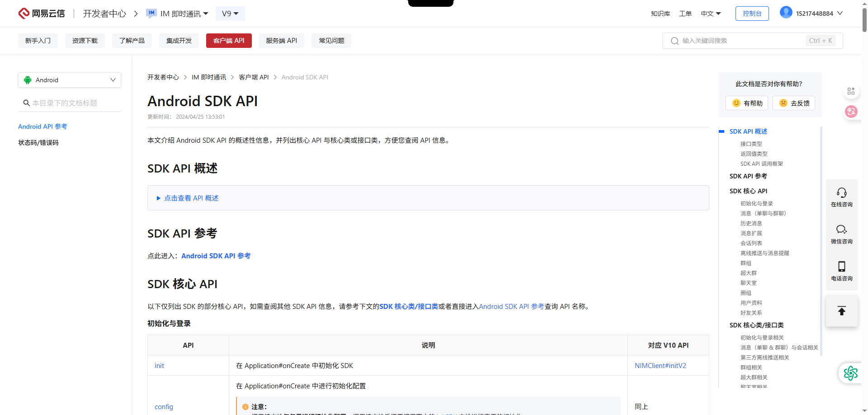Select the 了解产品 tab

click(x=132, y=41)
